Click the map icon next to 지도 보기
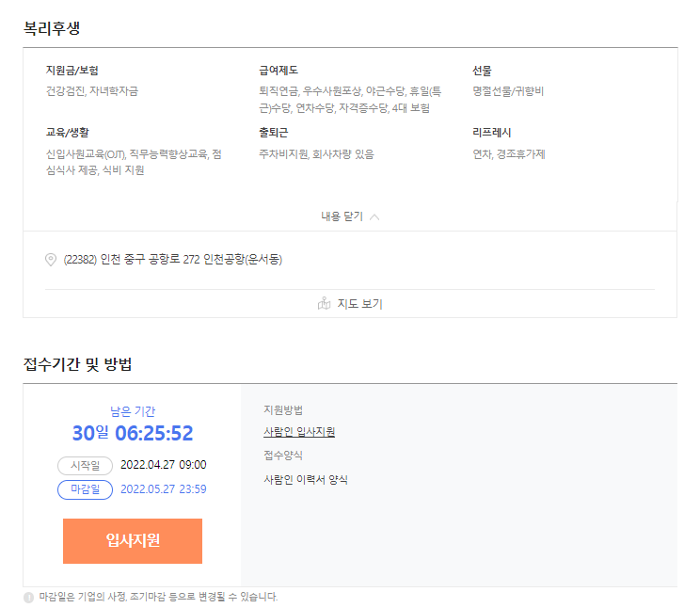Screen dimensions: 700x608 tap(324, 304)
